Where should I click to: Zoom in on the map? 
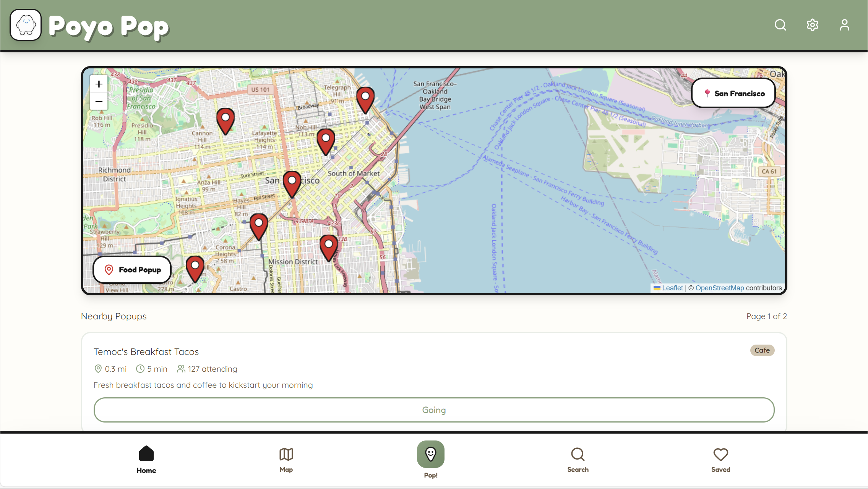[x=99, y=84]
